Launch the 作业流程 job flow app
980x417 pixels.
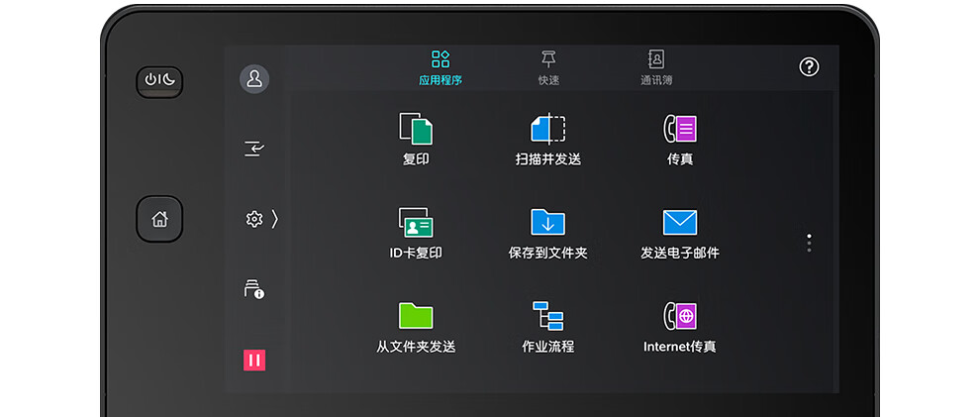(x=548, y=327)
